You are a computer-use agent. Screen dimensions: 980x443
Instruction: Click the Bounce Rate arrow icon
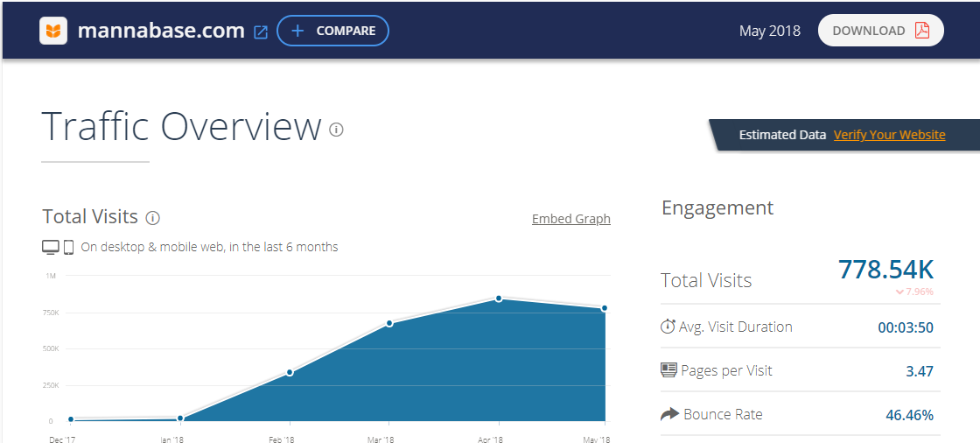click(668, 414)
